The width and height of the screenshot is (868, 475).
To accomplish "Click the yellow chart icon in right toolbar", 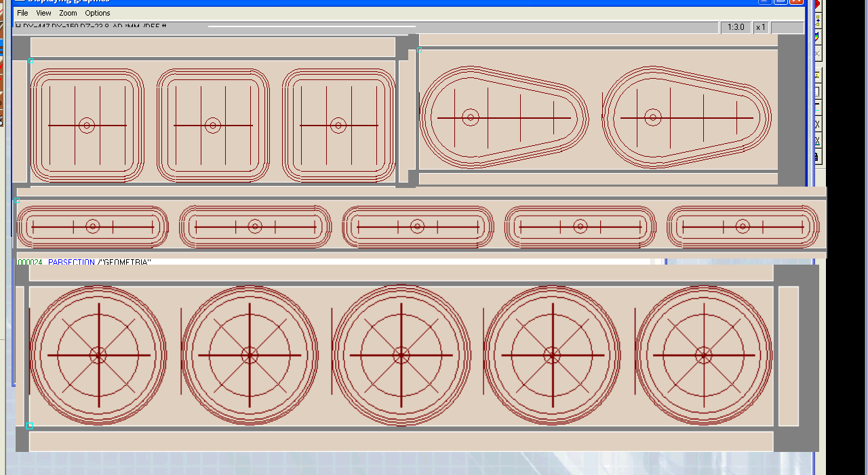I will click(x=817, y=74).
